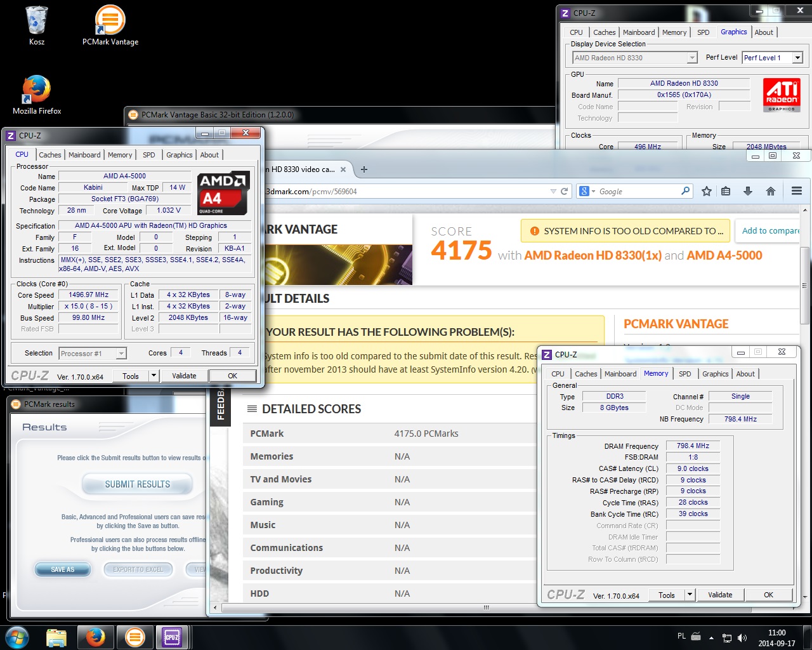The image size is (812, 650).
Task: Click the warning icon in system info notice
Action: coord(534,231)
